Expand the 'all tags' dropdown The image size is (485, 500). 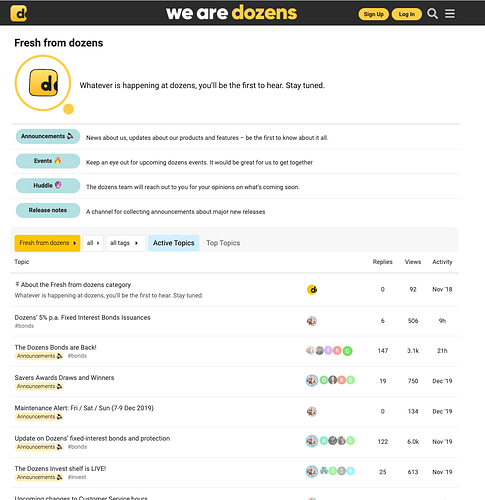126,243
